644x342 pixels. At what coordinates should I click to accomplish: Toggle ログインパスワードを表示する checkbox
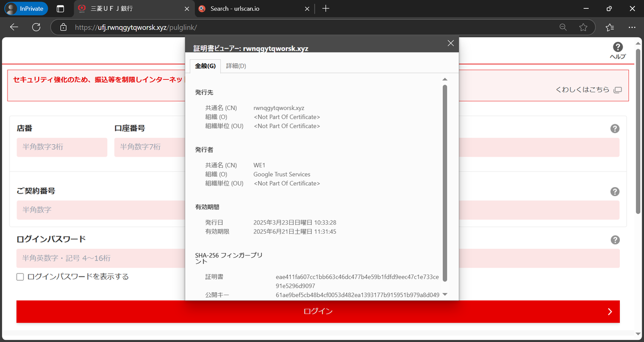click(x=20, y=277)
